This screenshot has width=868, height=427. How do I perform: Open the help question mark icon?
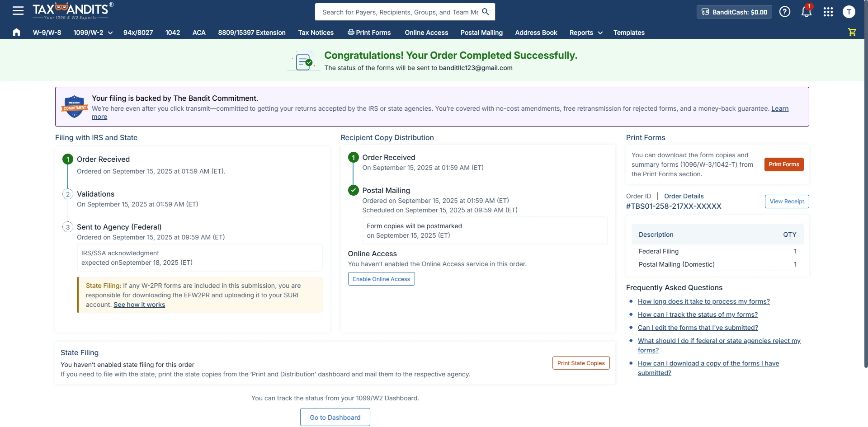785,11
